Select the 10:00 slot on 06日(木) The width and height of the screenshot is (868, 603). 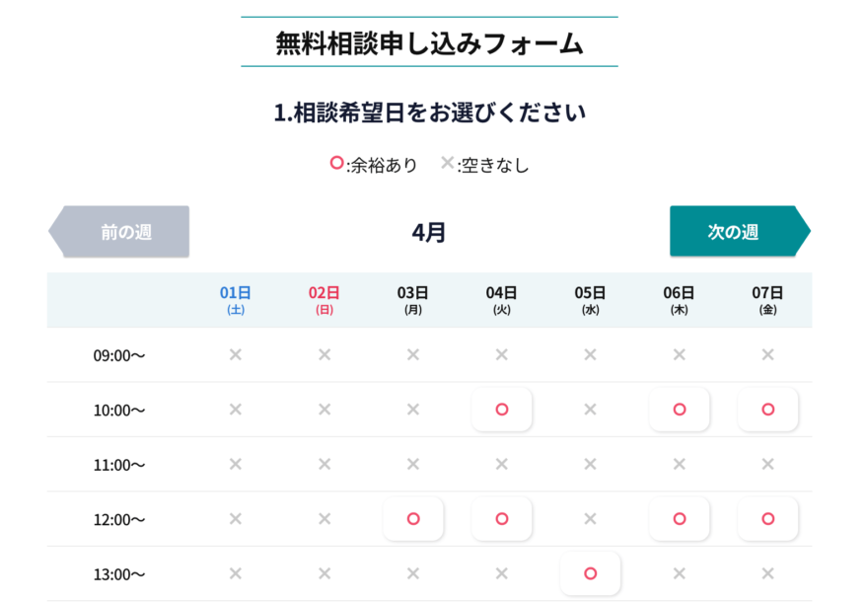coord(680,410)
